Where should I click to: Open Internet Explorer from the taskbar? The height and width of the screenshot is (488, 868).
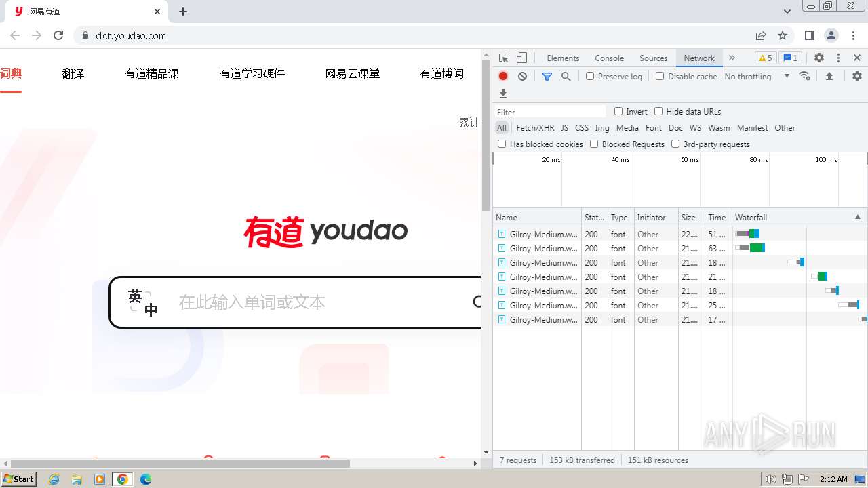(54, 479)
